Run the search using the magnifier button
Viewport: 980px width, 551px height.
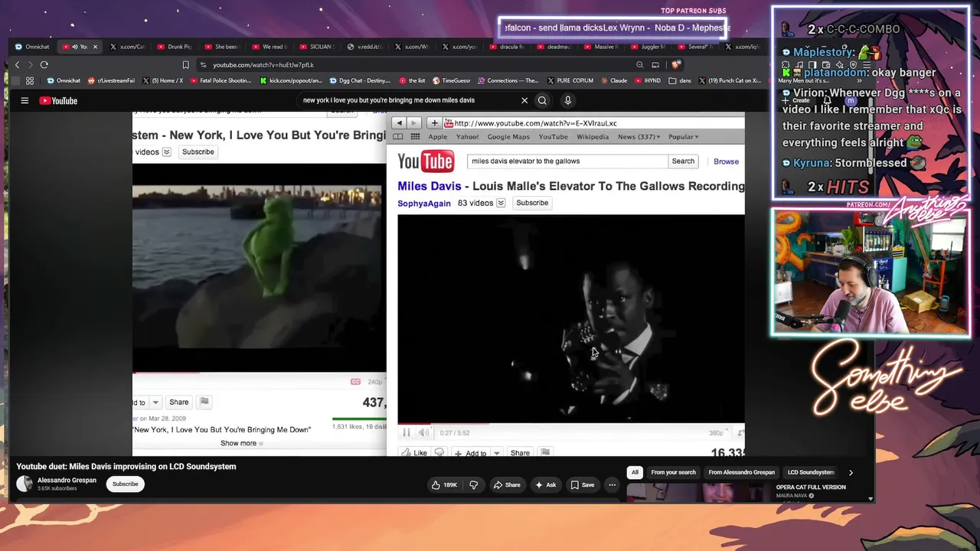tap(542, 100)
